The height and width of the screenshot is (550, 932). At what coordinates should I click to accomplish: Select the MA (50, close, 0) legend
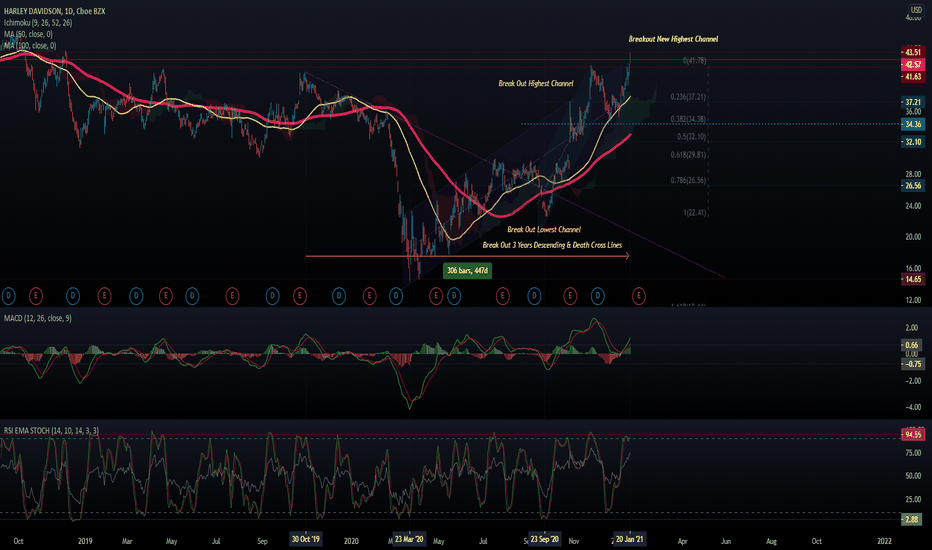coord(28,34)
